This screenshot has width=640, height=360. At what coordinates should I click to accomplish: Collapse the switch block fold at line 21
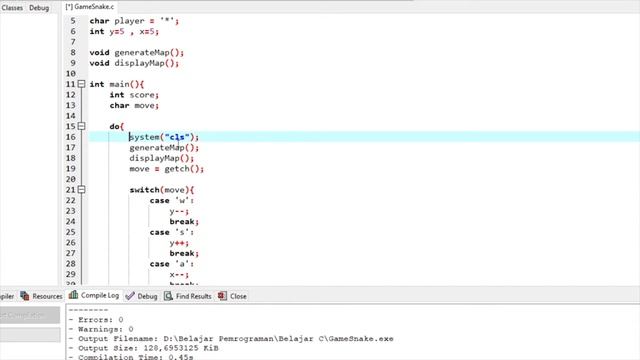click(x=81, y=190)
